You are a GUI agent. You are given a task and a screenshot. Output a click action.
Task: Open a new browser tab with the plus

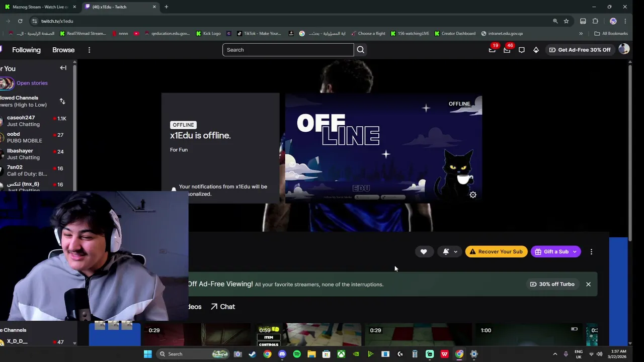166,7
